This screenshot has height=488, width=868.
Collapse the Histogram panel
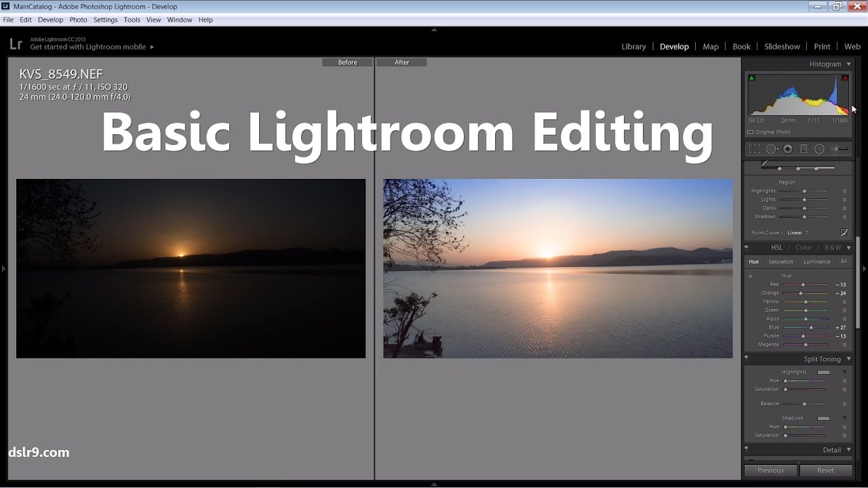click(848, 64)
